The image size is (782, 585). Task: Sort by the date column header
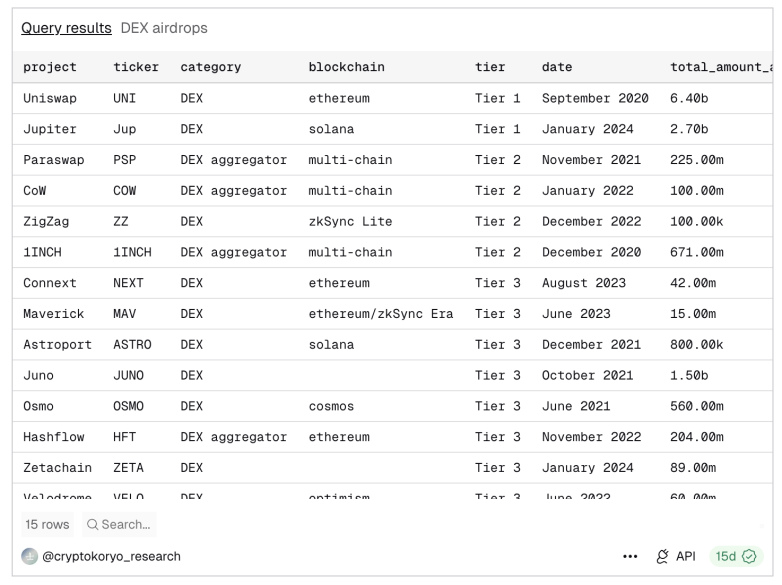click(557, 67)
